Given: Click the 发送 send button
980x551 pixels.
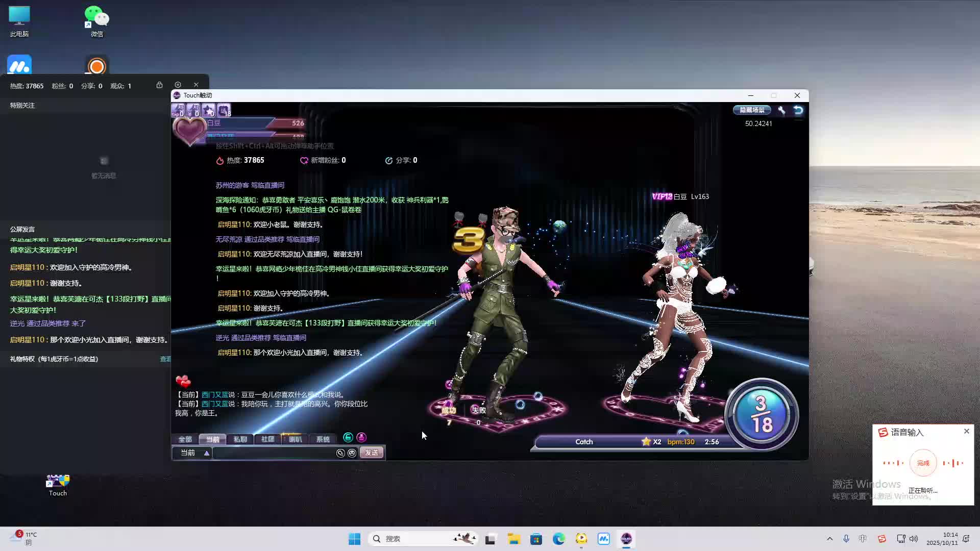Looking at the screenshot, I should (x=371, y=453).
